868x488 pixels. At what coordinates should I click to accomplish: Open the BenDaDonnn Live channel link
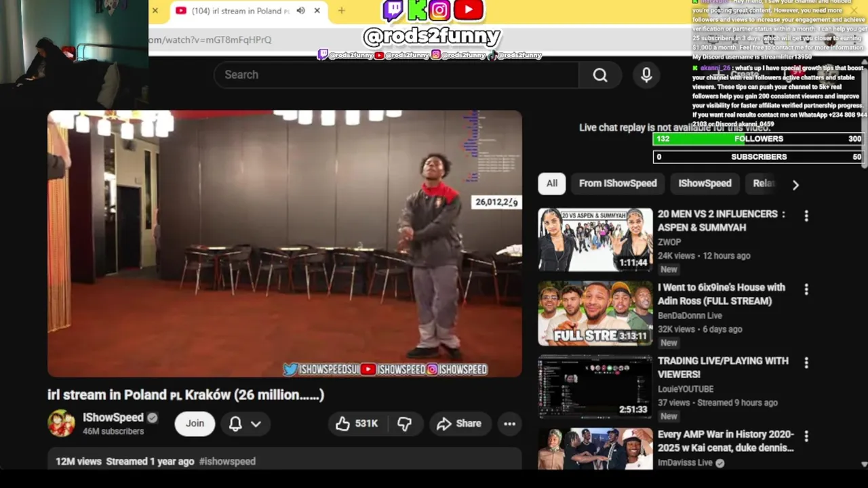point(690,316)
